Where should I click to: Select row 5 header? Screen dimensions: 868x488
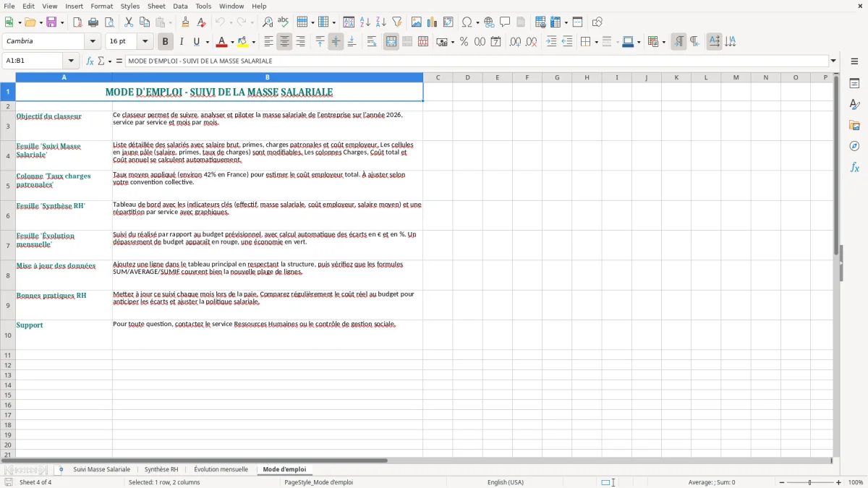coord(8,186)
